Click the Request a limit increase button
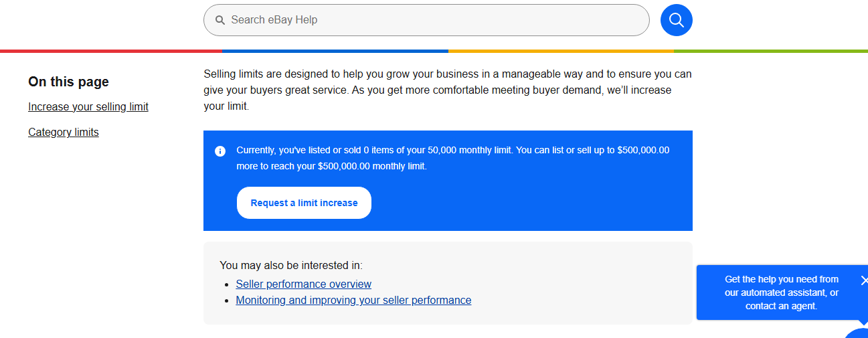This screenshot has height=338, width=868. pyautogui.click(x=304, y=203)
